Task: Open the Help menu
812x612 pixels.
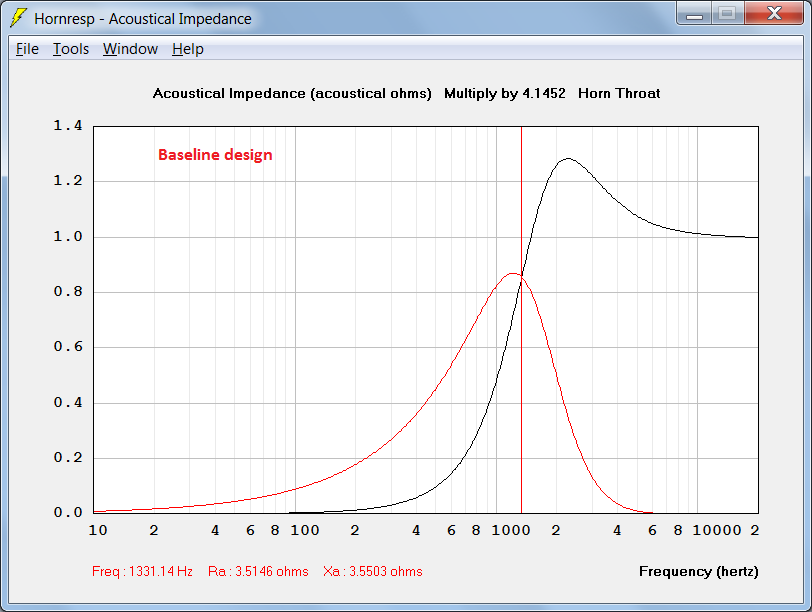Action: tap(187, 49)
